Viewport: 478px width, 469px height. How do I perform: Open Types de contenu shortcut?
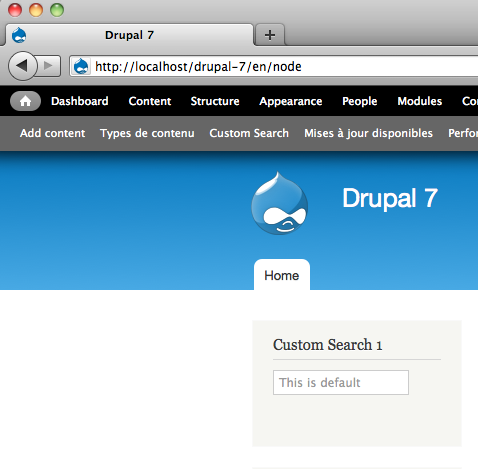coord(147,133)
